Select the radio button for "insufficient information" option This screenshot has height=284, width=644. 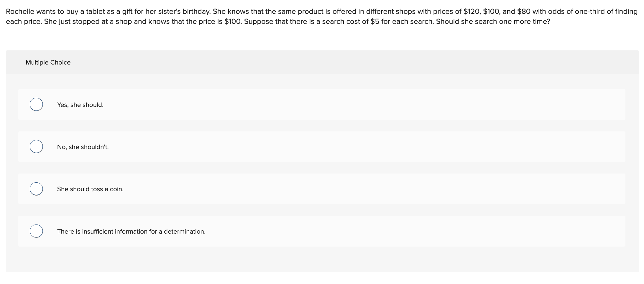point(36,231)
